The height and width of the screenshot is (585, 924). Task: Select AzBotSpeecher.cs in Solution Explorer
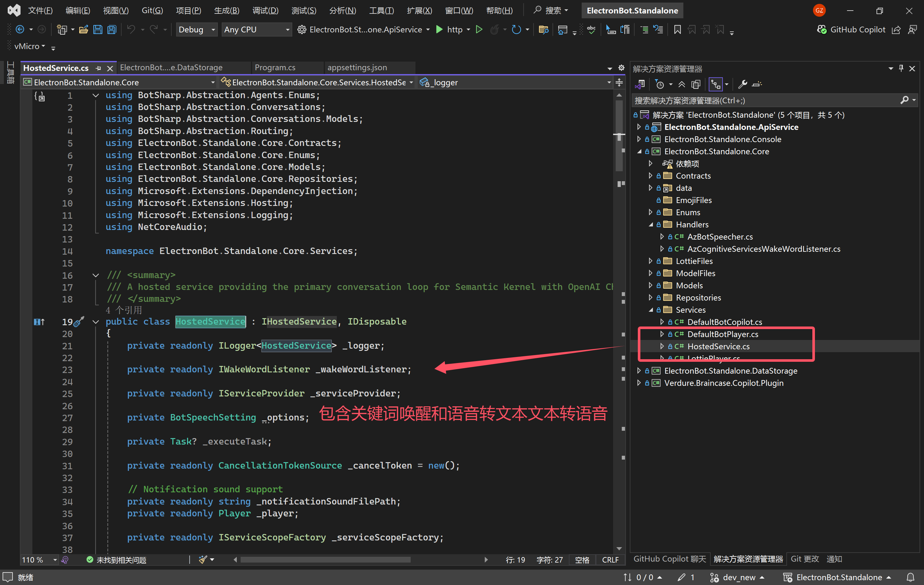click(x=720, y=237)
